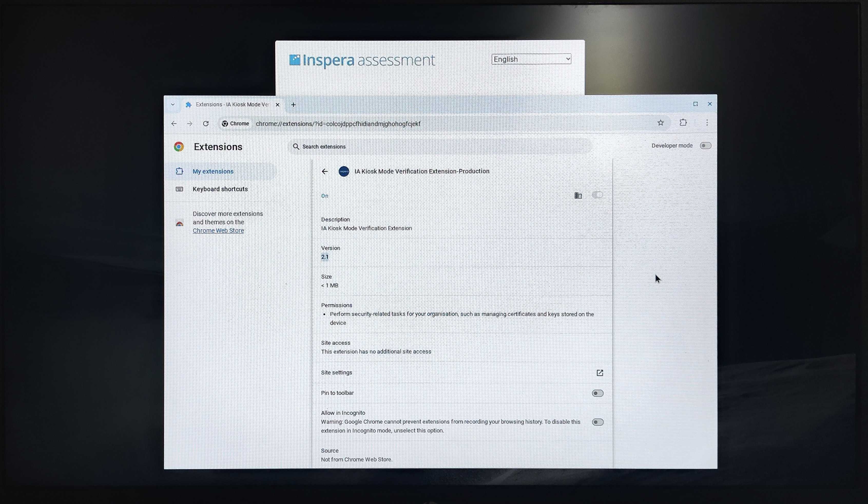
Task: Click the '< 1 MB' size value
Action: [x=330, y=285]
